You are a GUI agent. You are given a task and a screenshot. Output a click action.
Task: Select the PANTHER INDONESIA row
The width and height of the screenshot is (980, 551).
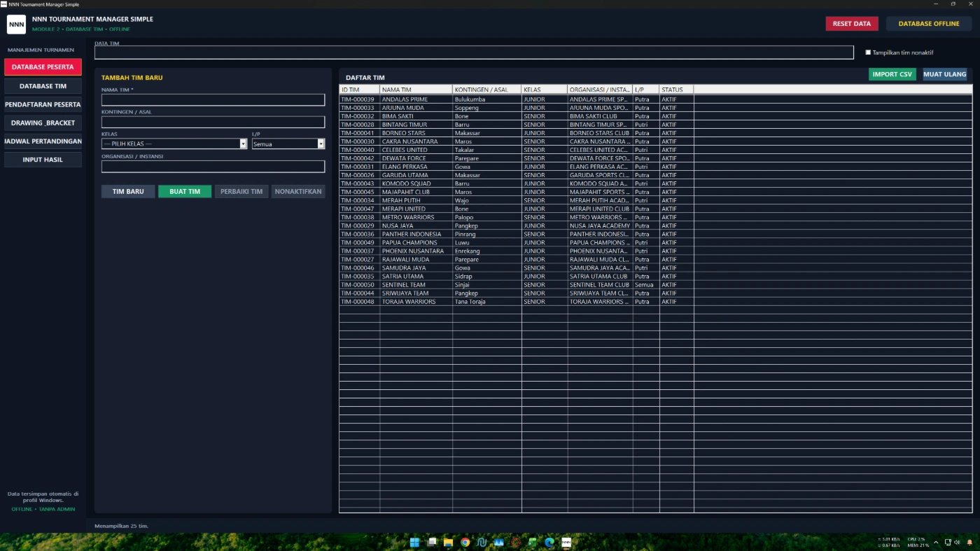[x=656, y=234]
